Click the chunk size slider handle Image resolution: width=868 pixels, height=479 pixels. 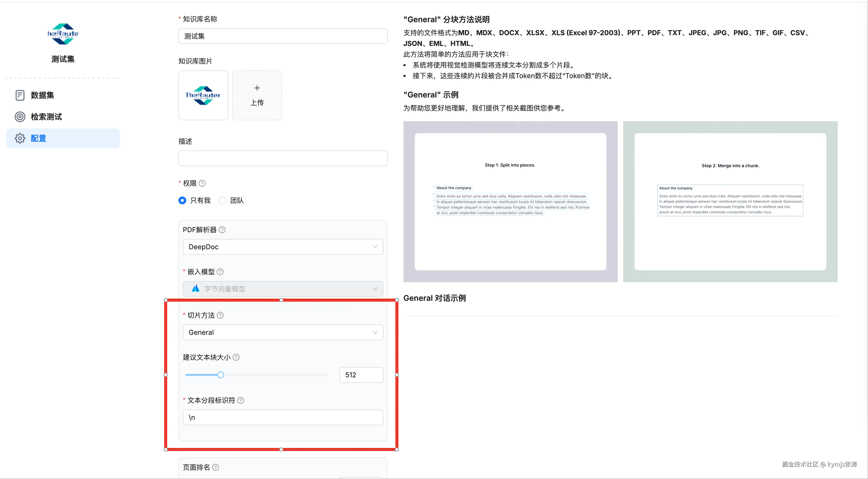(221, 375)
